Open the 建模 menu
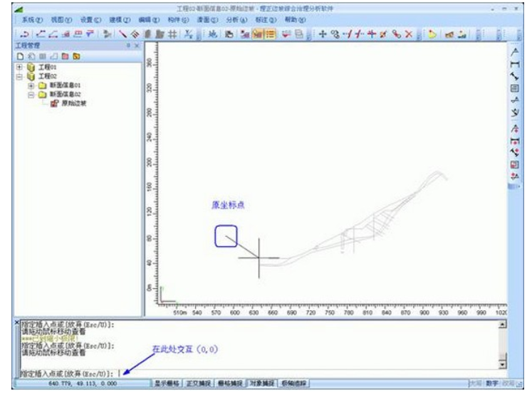This screenshot has width=532, height=397. (x=120, y=20)
